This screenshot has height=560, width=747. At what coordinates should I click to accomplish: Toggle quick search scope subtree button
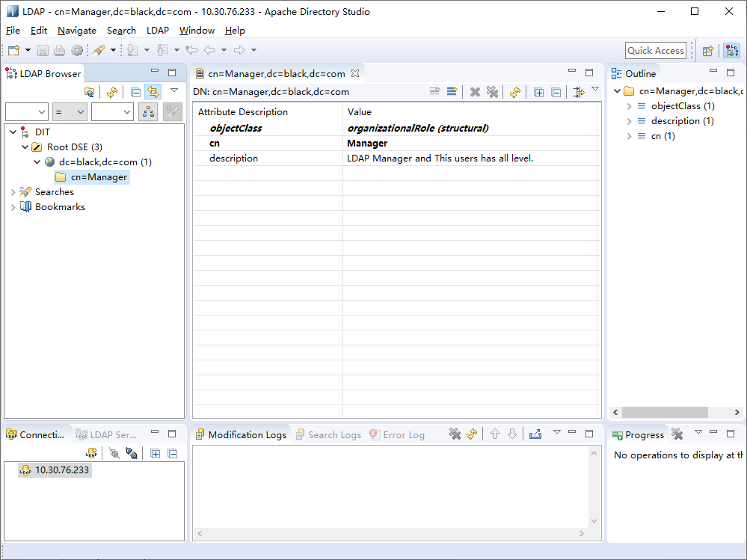pos(148,112)
